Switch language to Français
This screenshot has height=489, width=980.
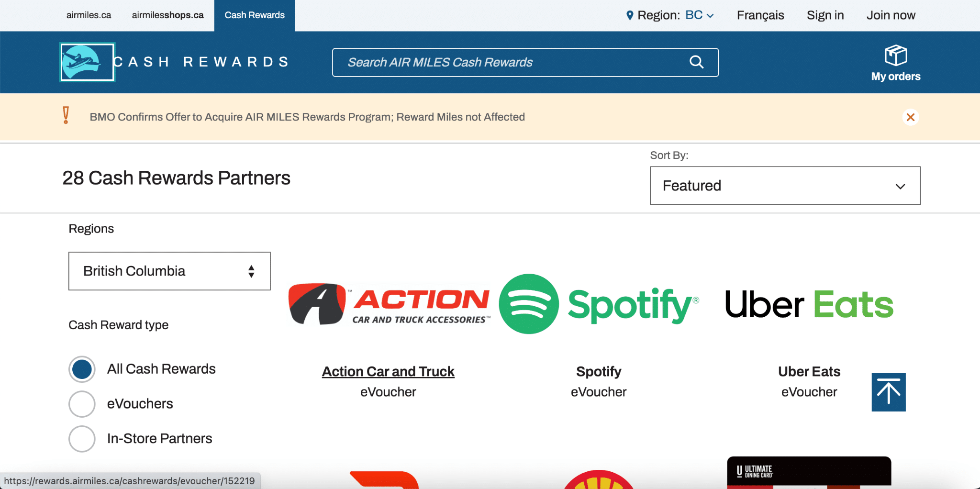760,15
